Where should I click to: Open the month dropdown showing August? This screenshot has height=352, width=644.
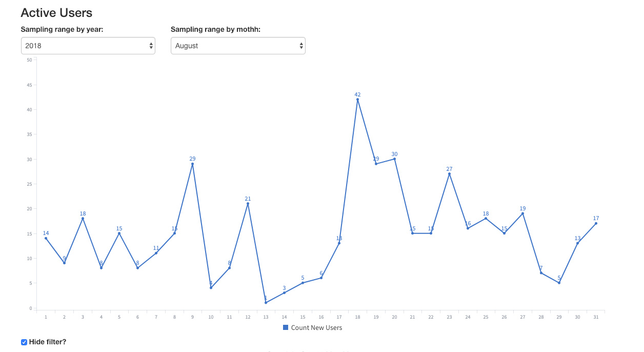[238, 46]
